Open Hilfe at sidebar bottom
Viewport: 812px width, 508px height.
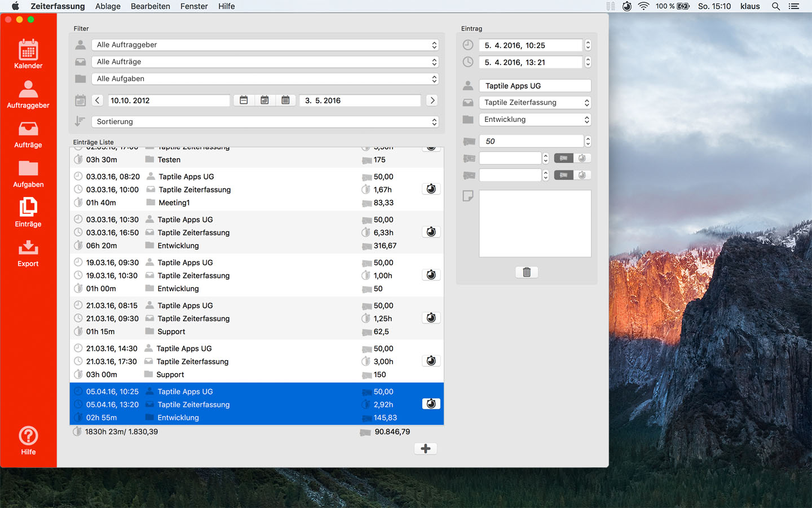point(28,440)
